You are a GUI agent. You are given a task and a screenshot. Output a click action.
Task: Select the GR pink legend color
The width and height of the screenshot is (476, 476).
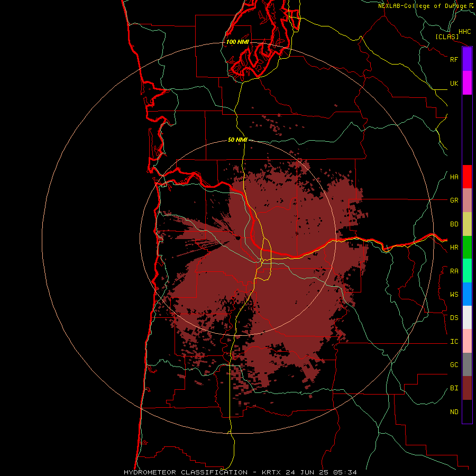(467, 200)
